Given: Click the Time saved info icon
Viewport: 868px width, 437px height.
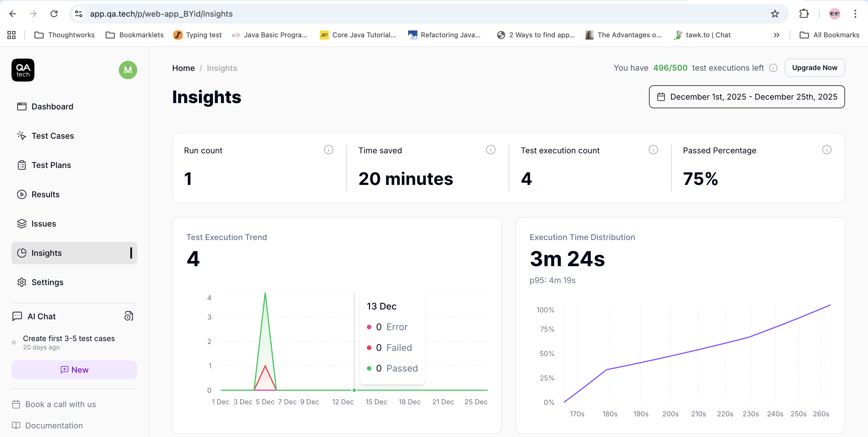Looking at the screenshot, I should (x=490, y=150).
